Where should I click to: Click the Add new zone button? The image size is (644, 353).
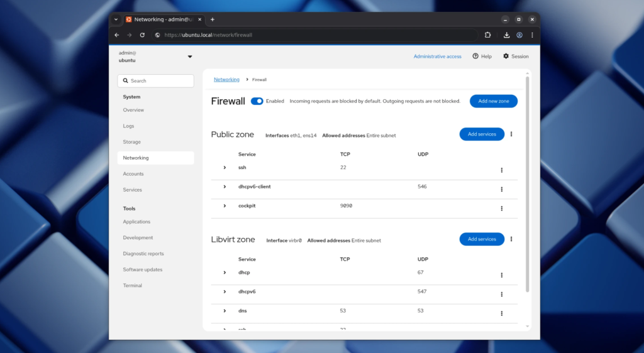[493, 101]
